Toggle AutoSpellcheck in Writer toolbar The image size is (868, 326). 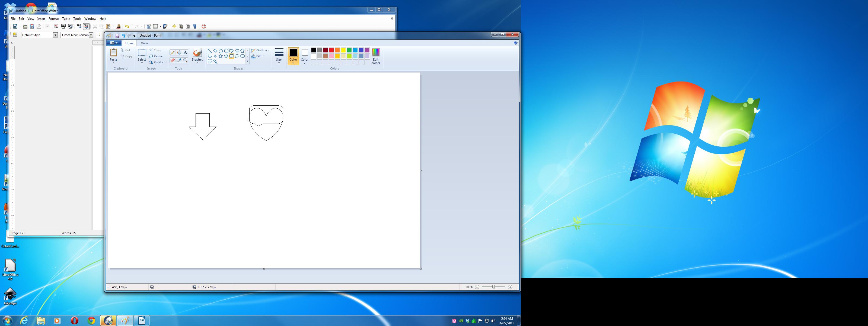[86, 26]
